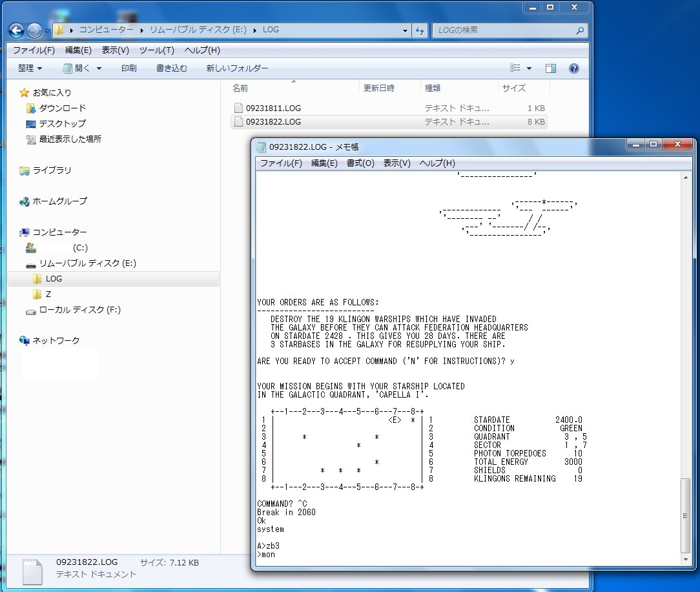Image resolution: width=700 pixels, height=592 pixels.
Task: Click Notepad scrollbar up arrow
Action: (686, 178)
